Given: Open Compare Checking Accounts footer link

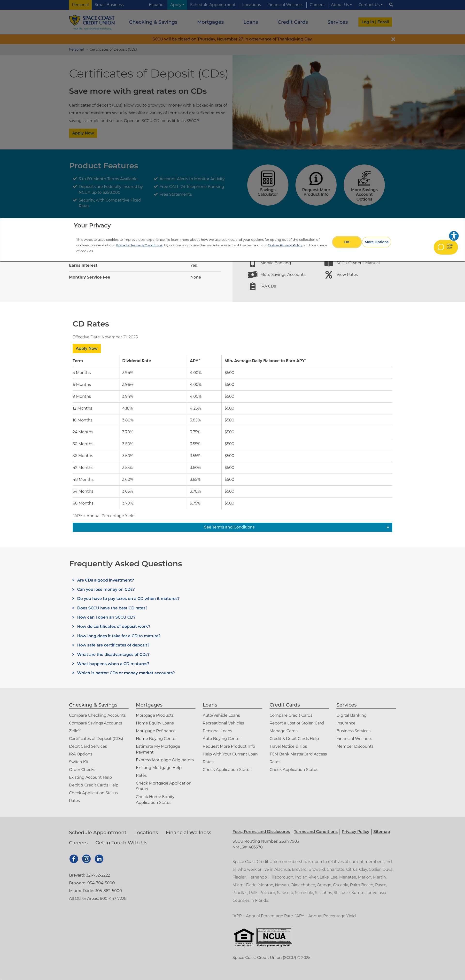Looking at the screenshot, I should tap(97, 715).
